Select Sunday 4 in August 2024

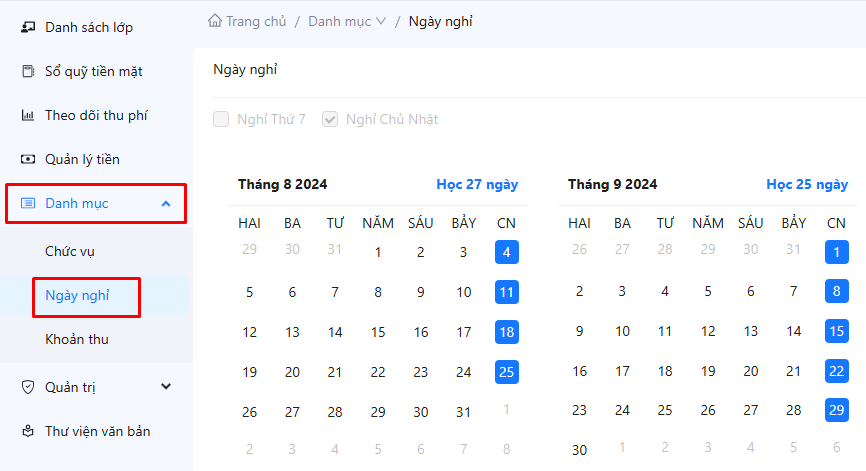coord(507,252)
